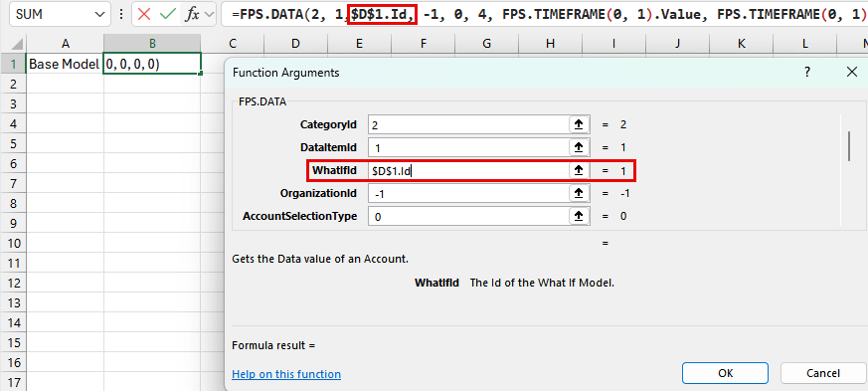
Task: Close the Function Arguments dialog
Action: click(852, 72)
